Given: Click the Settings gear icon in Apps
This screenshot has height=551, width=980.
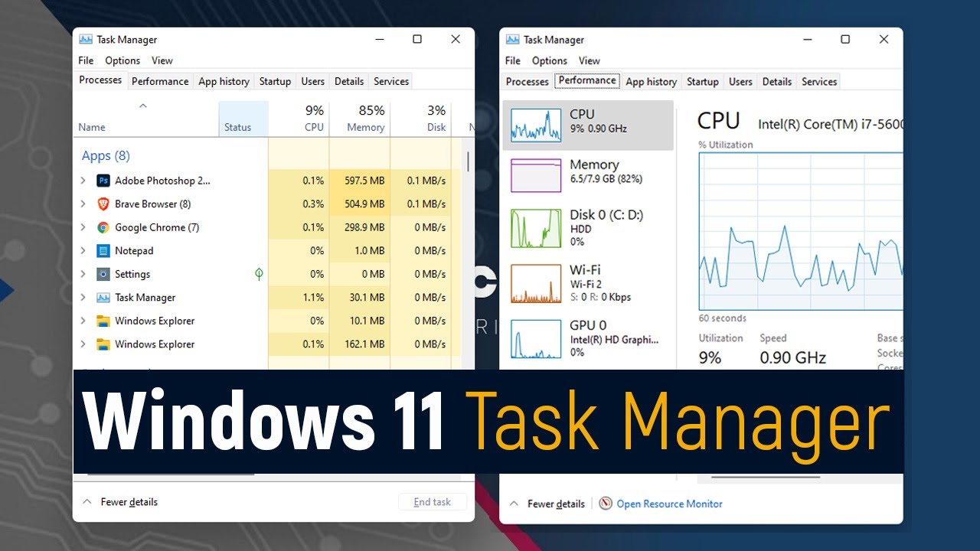Looking at the screenshot, I should click(103, 274).
